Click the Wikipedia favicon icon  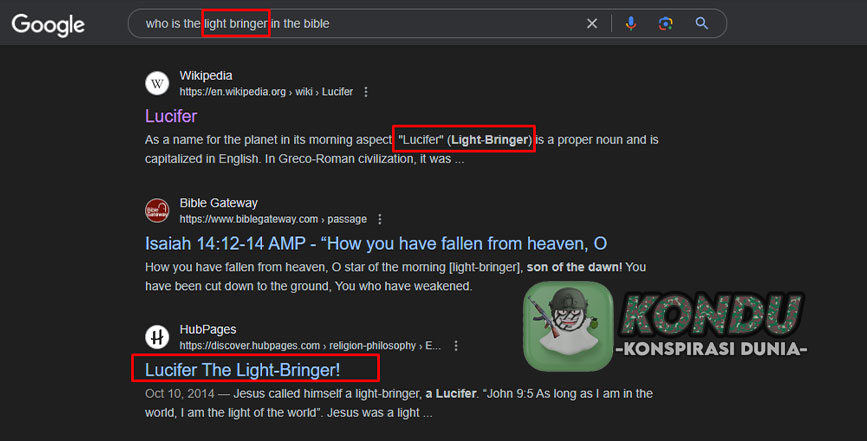pyautogui.click(x=157, y=83)
